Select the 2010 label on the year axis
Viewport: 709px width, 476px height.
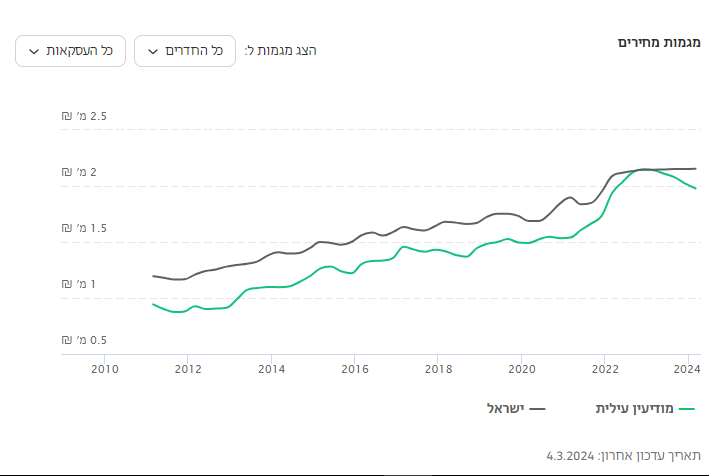(105, 369)
